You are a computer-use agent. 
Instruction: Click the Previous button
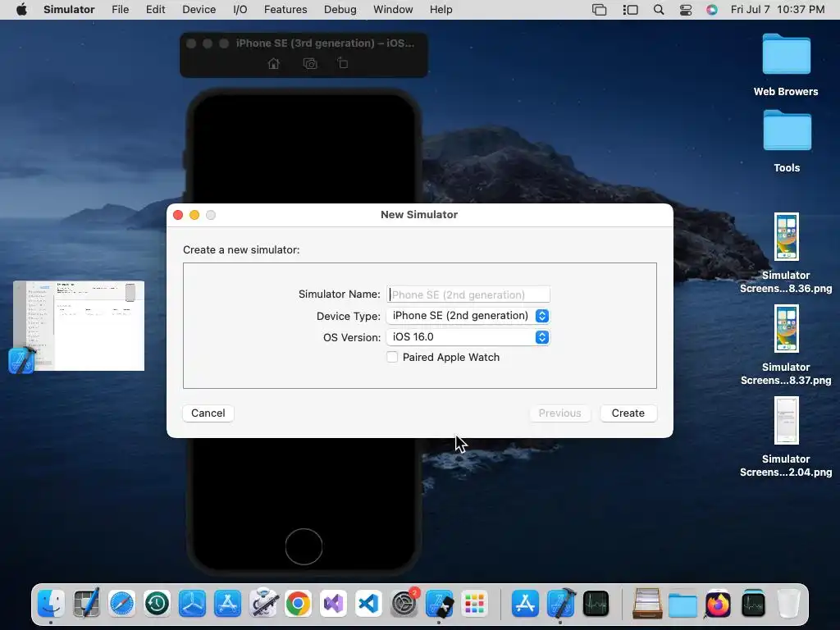[559, 413]
